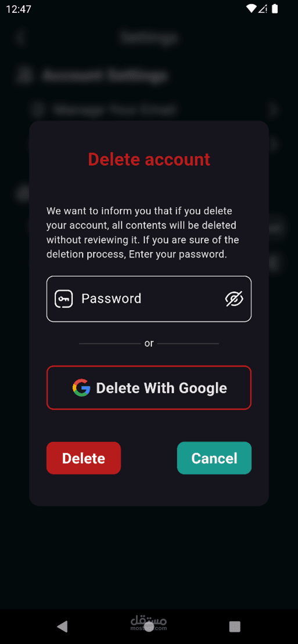Open recent apps with the square button
The height and width of the screenshot is (644, 298).
[x=235, y=627]
